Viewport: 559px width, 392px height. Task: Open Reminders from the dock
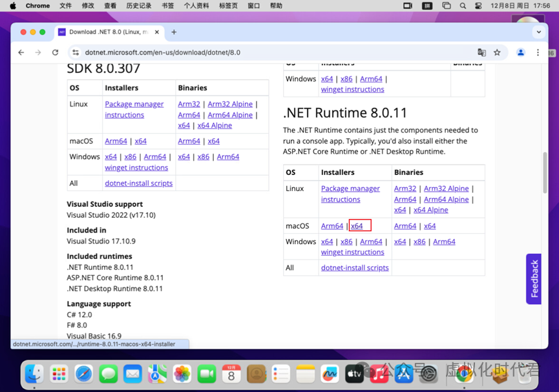pos(280,374)
